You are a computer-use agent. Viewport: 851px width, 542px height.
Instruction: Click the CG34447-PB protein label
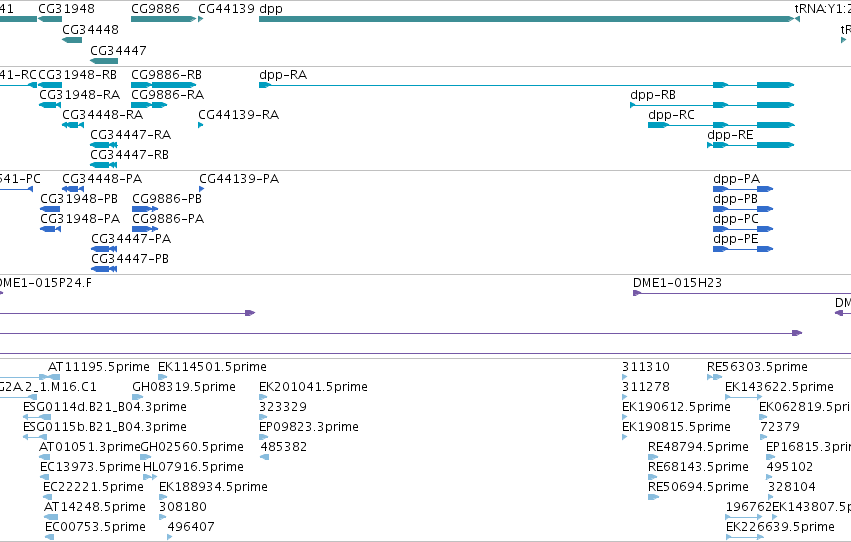[x=130, y=259]
